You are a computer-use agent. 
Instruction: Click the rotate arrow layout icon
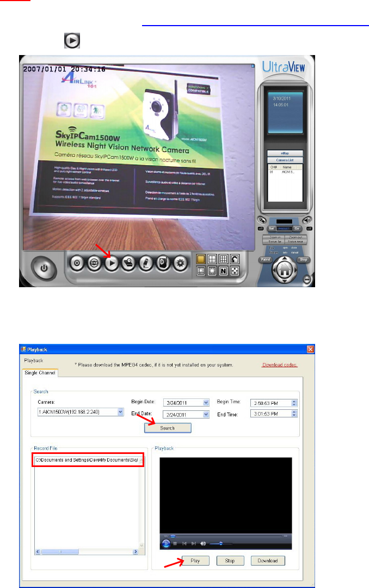pyautogui.click(x=235, y=259)
